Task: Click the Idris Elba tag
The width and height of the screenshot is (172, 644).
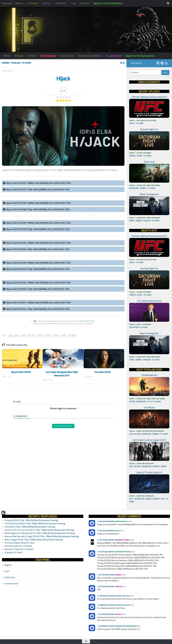Action: click(40, 336)
